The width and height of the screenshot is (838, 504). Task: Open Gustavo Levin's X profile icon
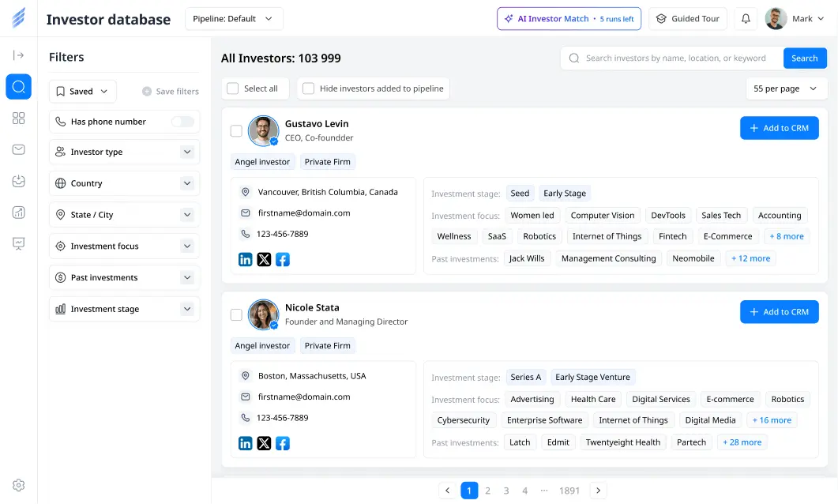(x=264, y=260)
